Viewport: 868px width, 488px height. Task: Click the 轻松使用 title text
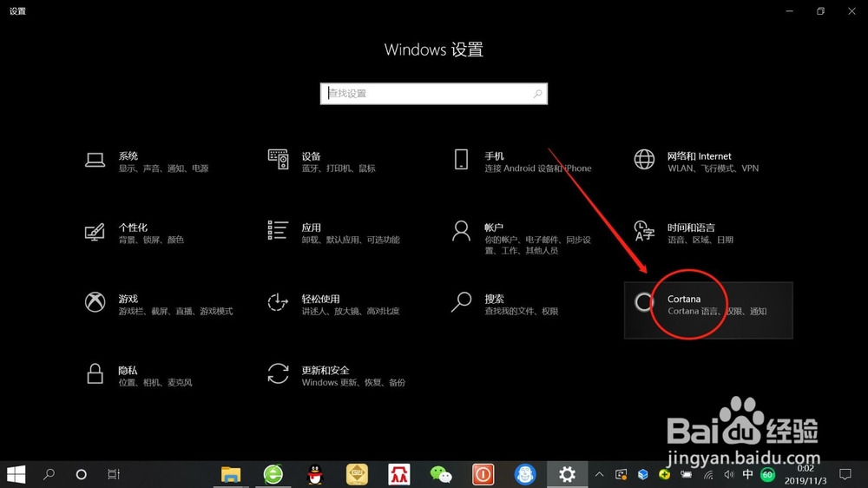click(x=320, y=299)
